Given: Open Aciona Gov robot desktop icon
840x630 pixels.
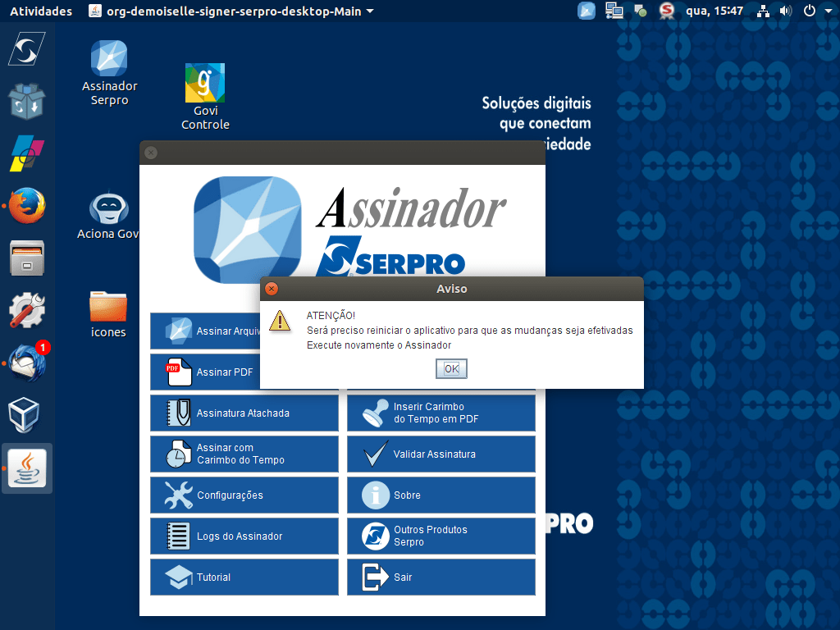Looking at the screenshot, I should [108, 216].
